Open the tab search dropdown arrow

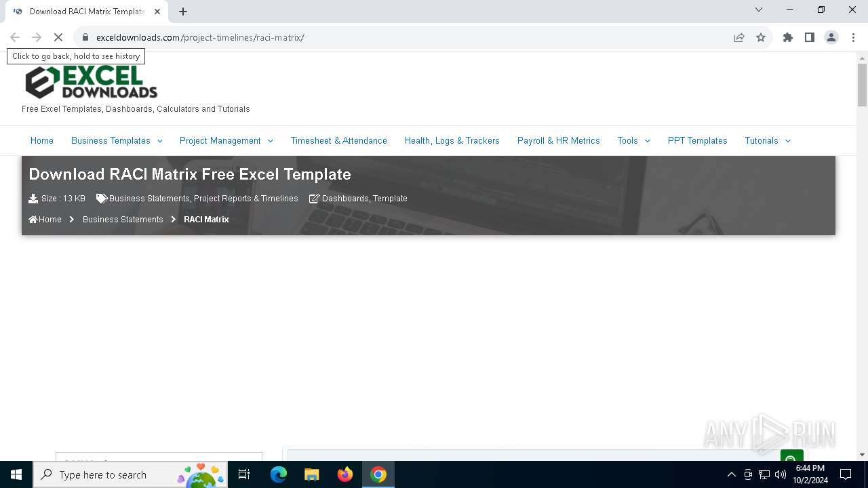coord(759,9)
